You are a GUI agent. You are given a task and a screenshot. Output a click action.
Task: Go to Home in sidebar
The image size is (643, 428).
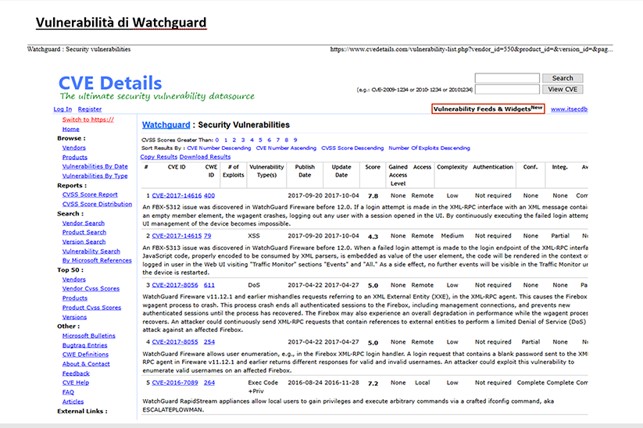(x=71, y=129)
